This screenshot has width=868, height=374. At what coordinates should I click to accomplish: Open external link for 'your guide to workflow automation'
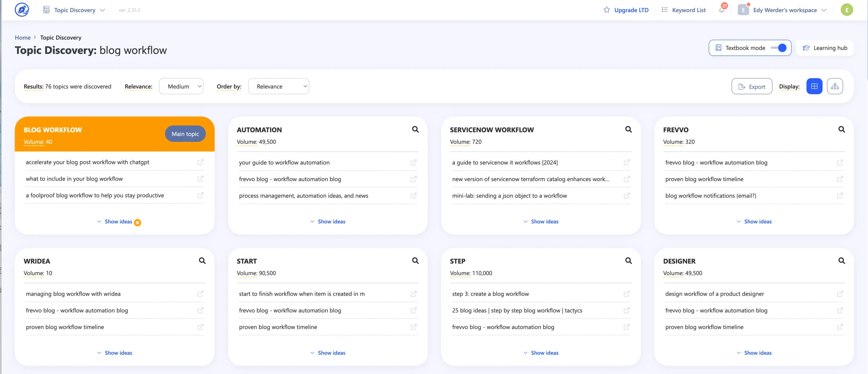(413, 162)
